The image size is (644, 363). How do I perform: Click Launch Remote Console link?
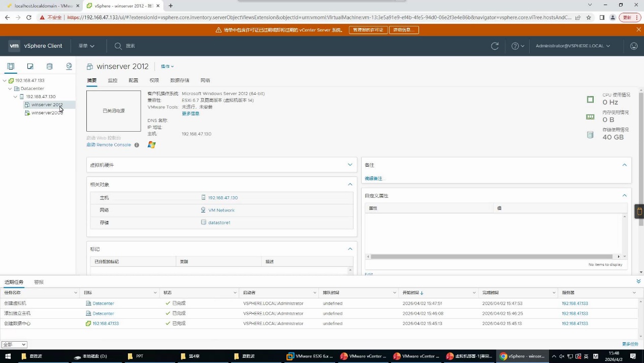[109, 145]
